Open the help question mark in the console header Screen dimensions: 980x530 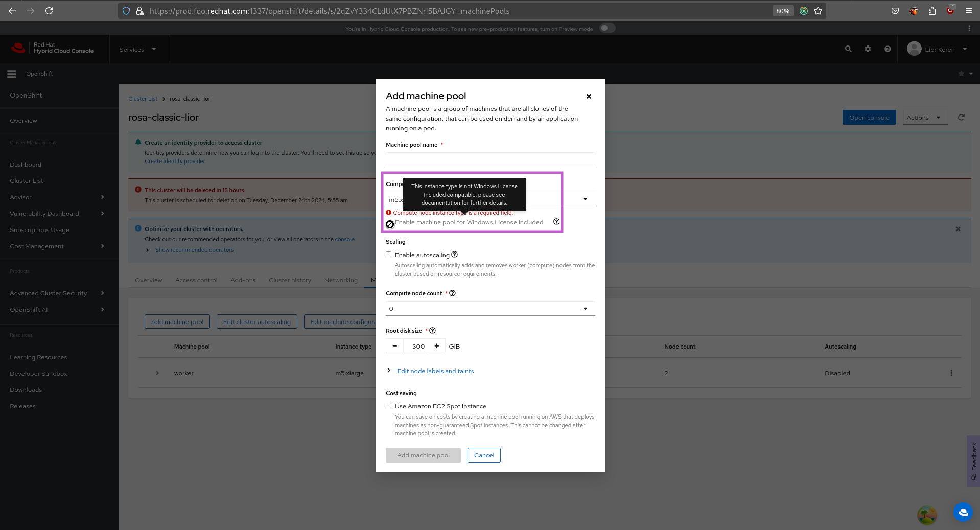(x=888, y=49)
